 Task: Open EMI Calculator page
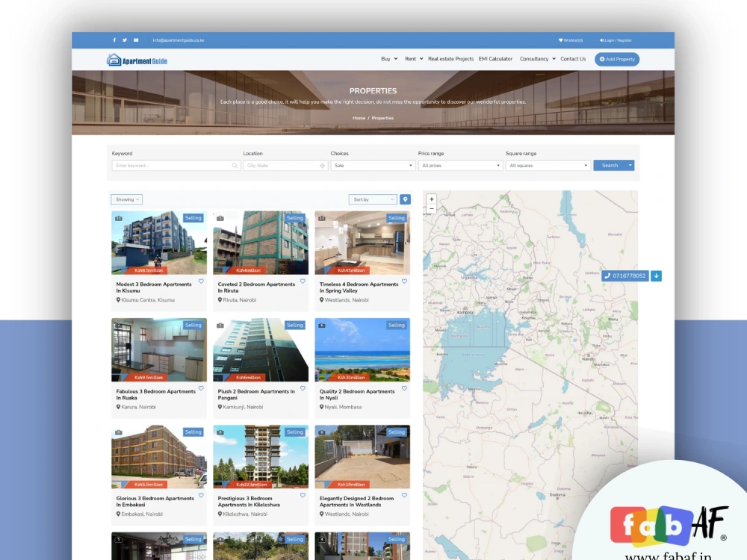point(495,59)
